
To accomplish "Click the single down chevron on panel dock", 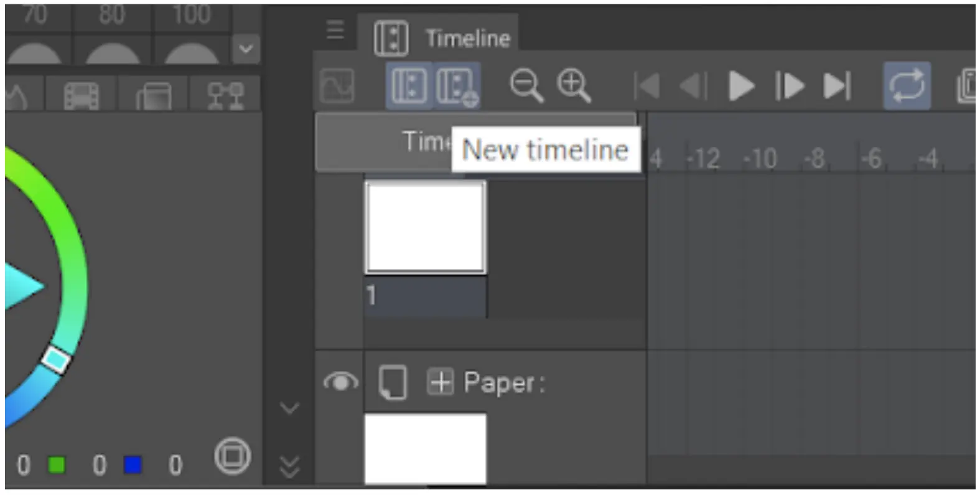I will point(289,408).
